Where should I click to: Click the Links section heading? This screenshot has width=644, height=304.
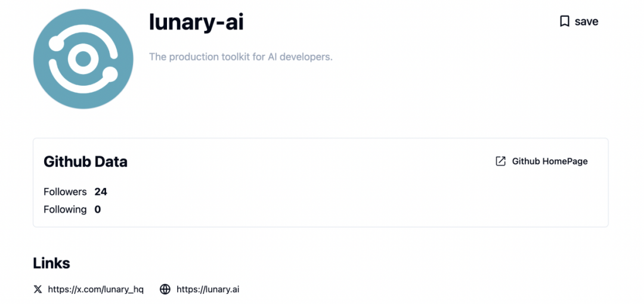pos(51,263)
